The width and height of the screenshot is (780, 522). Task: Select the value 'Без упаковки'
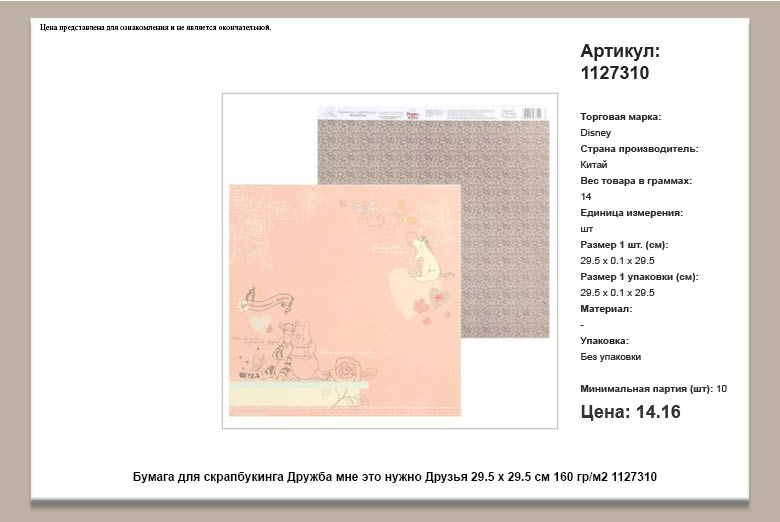coord(610,357)
